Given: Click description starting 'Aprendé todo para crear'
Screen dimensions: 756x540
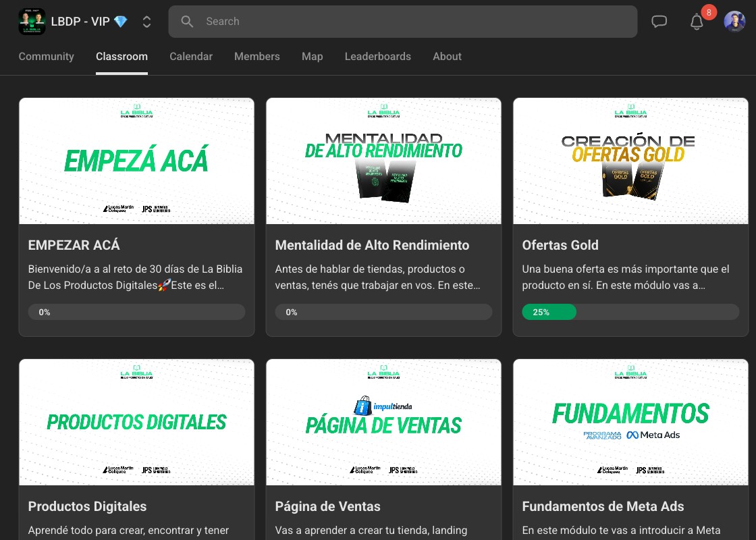Looking at the screenshot, I should pyautogui.click(x=128, y=531).
